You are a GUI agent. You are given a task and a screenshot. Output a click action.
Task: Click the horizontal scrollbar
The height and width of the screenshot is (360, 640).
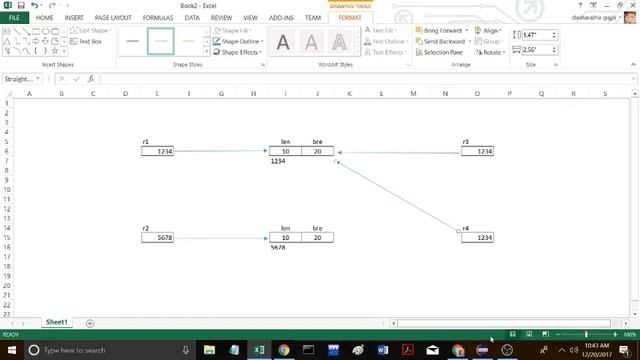[x=504, y=323]
